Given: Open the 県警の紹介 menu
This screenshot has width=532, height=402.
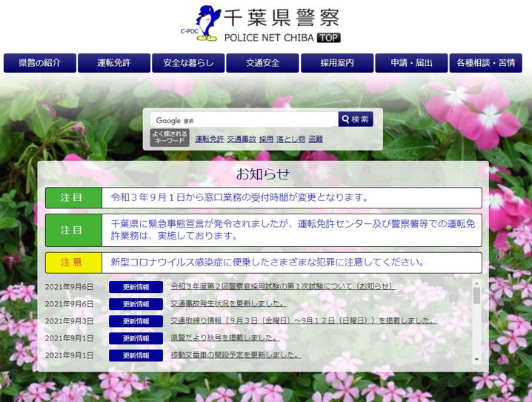Looking at the screenshot, I should [39, 63].
